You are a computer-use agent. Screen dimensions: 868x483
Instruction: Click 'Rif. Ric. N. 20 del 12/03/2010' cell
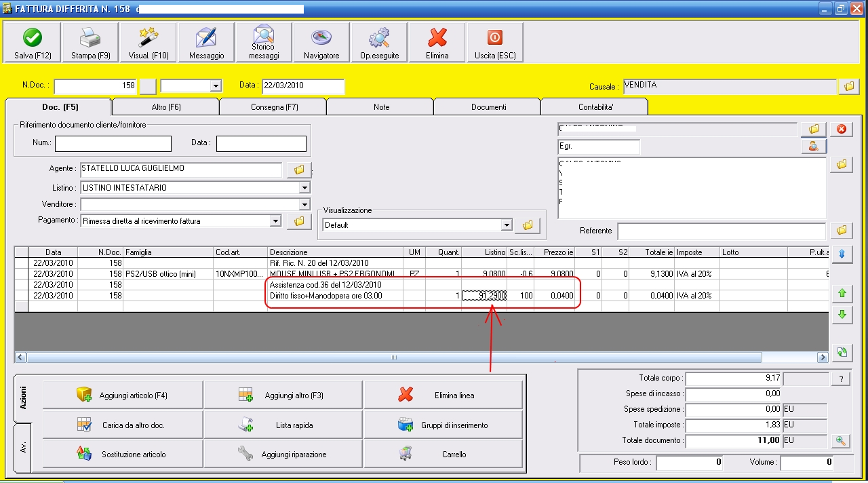tap(336, 263)
